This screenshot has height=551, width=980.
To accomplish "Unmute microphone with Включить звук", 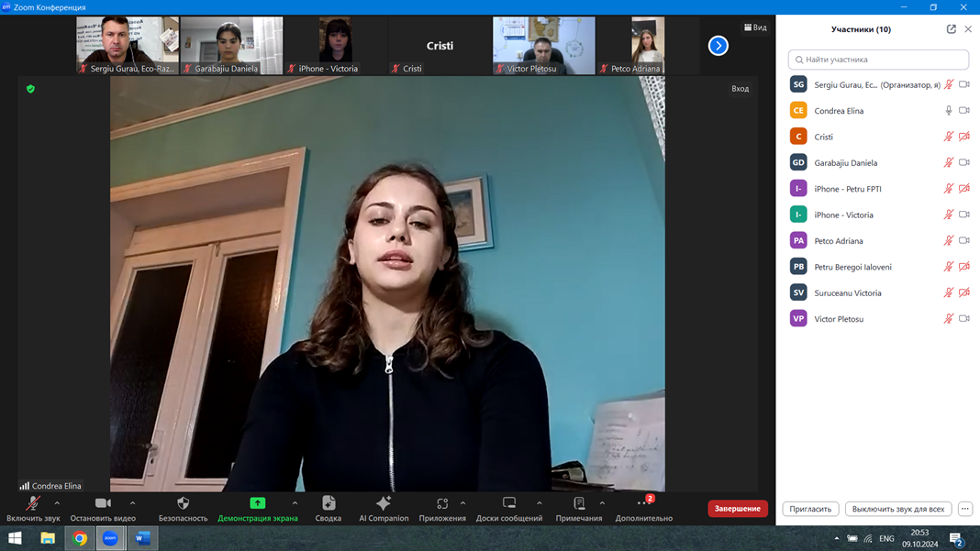I will 33,503.
